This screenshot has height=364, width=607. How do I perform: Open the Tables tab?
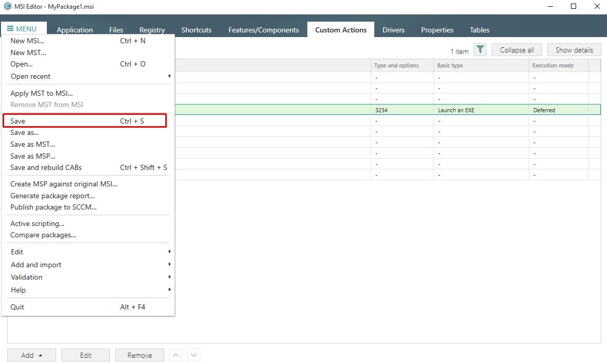click(x=480, y=30)
